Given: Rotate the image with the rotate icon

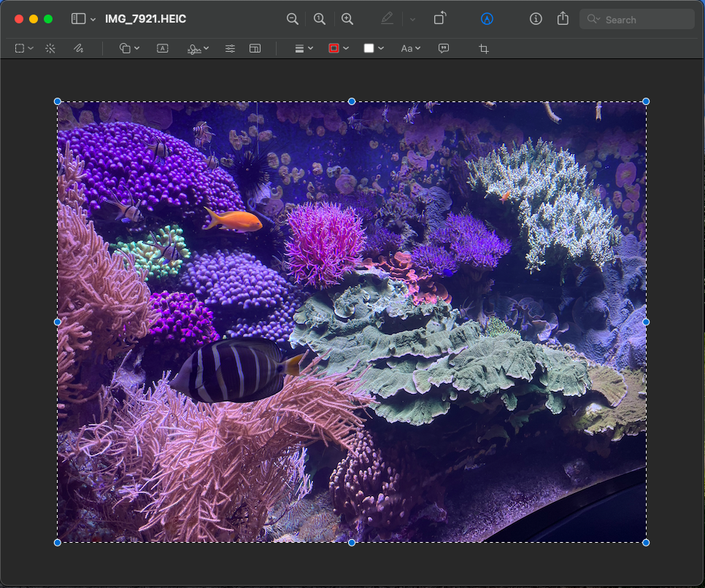Looking at the screenshot, I should [x=439, y=19].
